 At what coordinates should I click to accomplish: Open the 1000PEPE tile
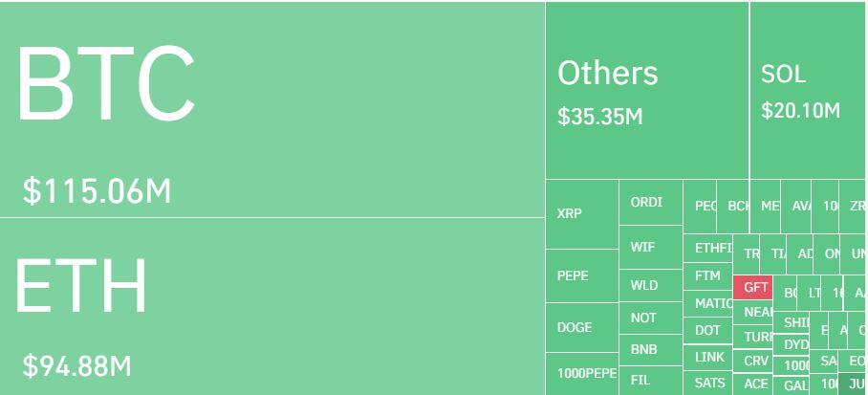point(582,374)
